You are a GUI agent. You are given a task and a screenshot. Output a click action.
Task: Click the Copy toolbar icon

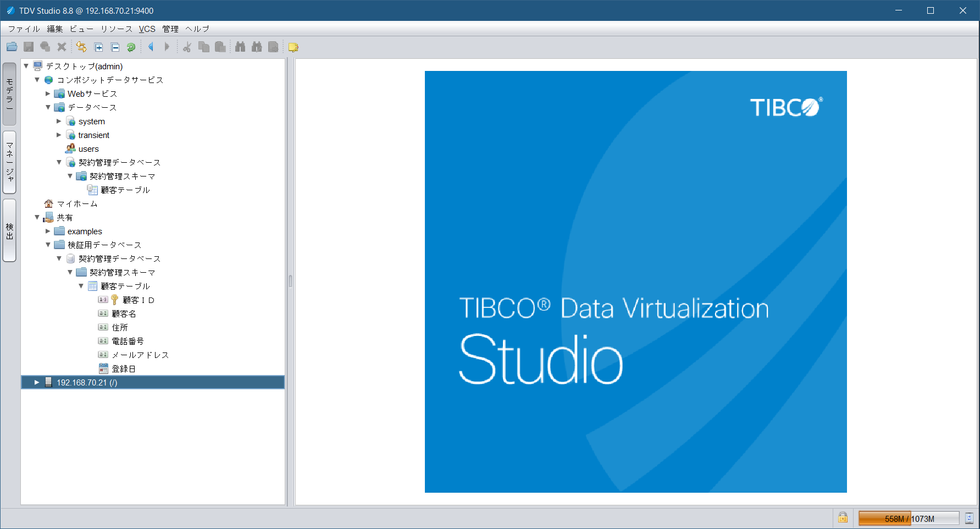pos(204,47)
